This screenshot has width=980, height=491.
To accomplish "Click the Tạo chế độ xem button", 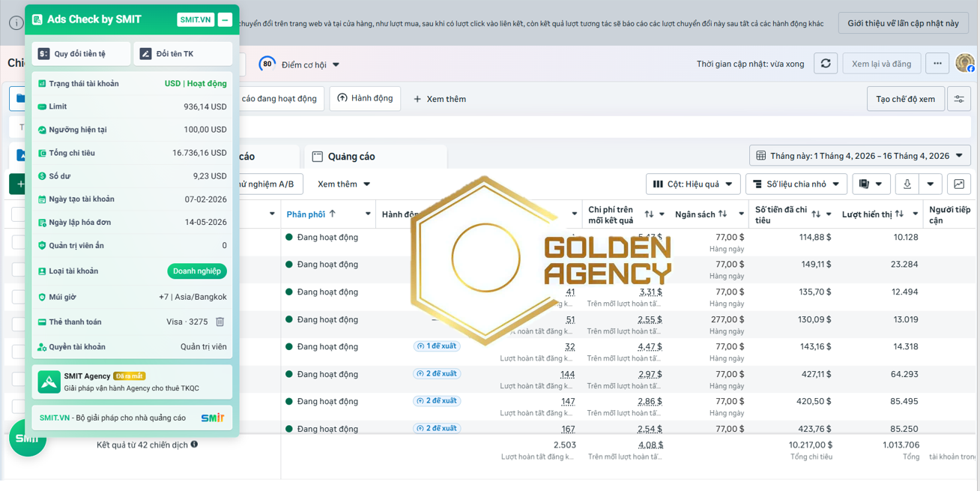I will [x=905, y=99].
